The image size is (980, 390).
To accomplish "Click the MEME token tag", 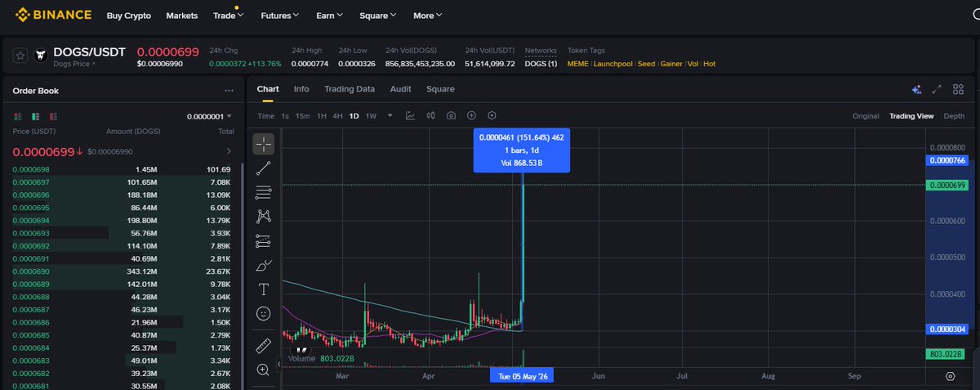I will [x=578, y=64].
